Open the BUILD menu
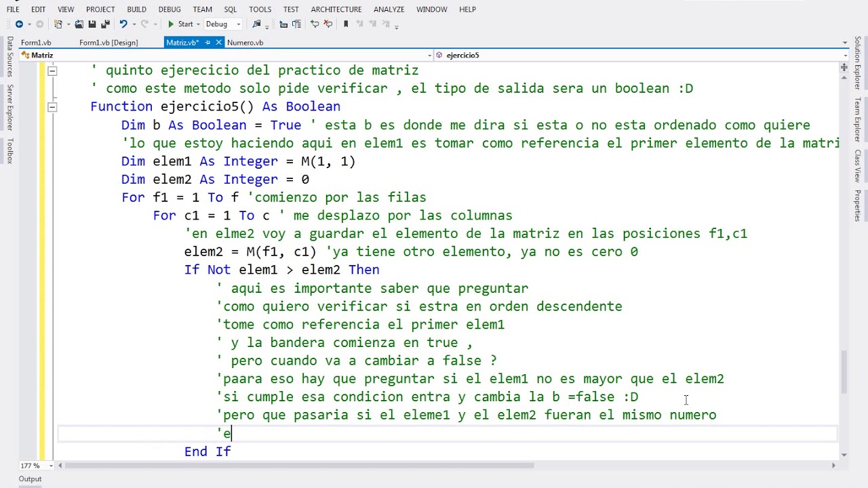Viewport: 868px width, 488px height. point(136,9)
